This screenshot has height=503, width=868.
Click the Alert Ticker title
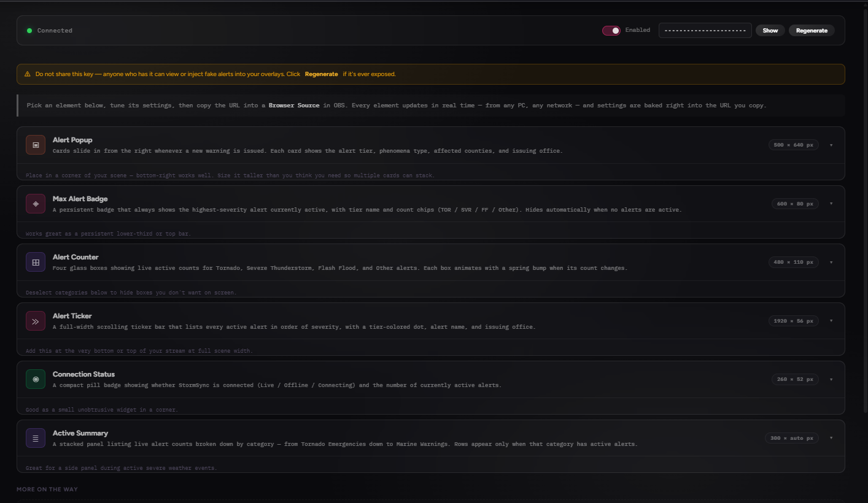(x=72, y=316)
